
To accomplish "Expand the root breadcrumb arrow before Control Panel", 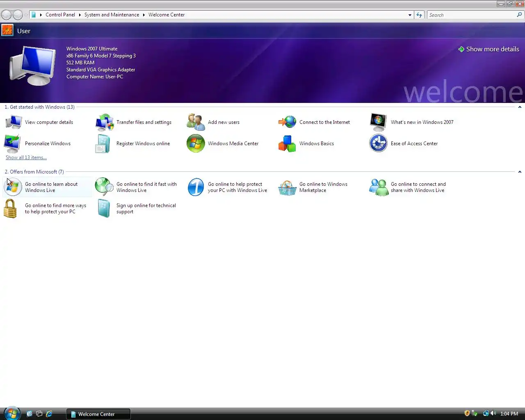I will pyautogui.click(x=41, y=15).
